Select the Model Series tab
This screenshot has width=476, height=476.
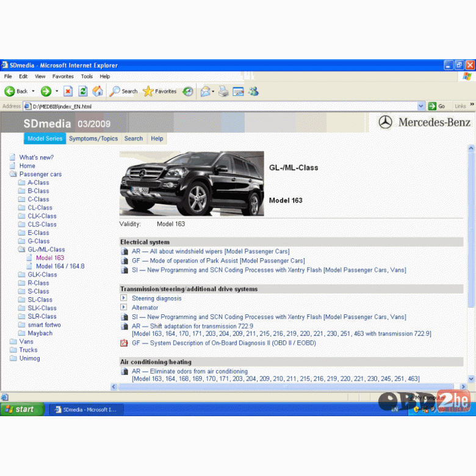pyautogui.click(x=45, y=139)
